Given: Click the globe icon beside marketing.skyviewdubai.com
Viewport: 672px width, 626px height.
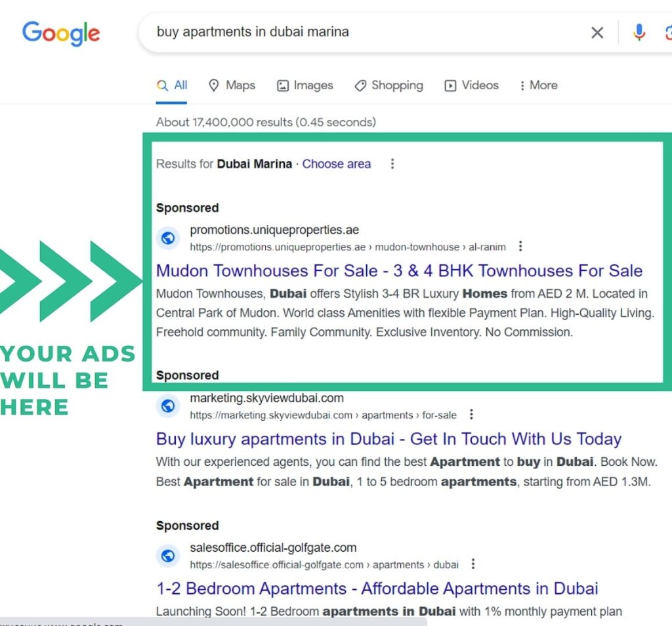Looking at the screenshot, I should [168, 406].
